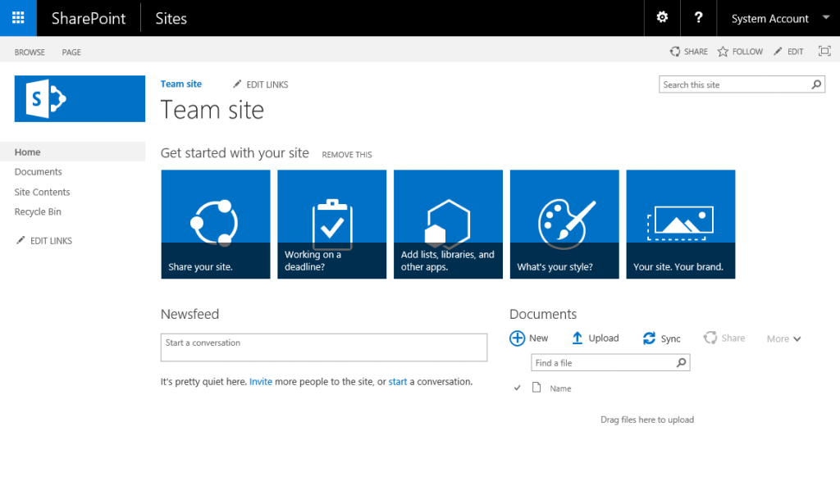
Task: Click REMOVE THIS link
Action: tap(347, 155)
